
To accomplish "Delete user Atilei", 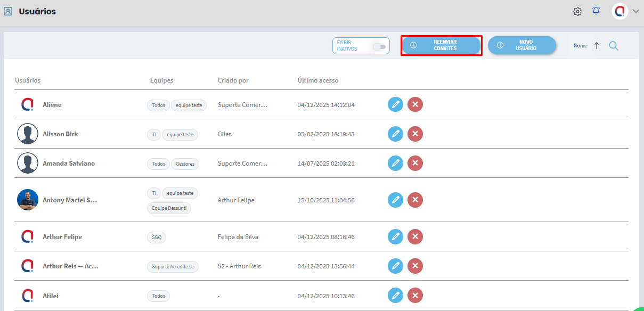I will pyautogui.click(x=415, y=295).
